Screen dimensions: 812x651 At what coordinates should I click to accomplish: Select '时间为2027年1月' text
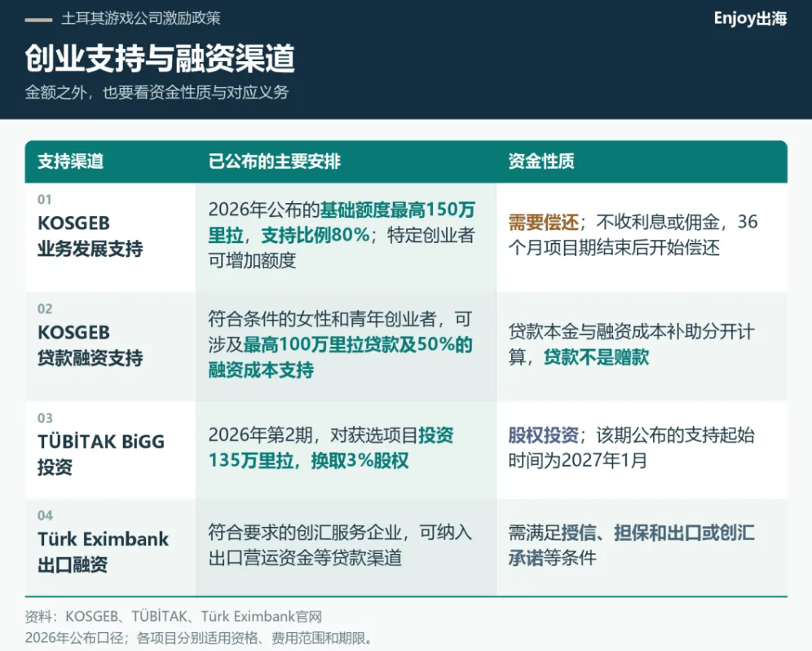pyautogui.click(x=577, y=461)
